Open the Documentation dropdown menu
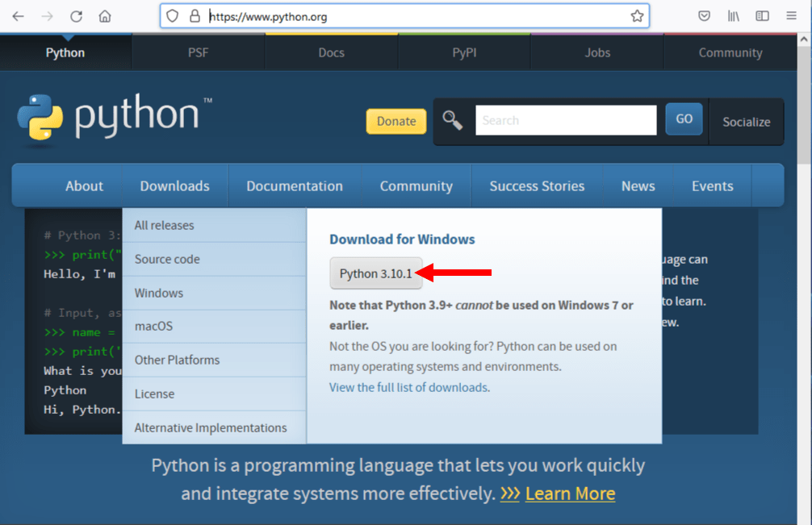This screenshot has height=525, width=812. click(295, 185)
